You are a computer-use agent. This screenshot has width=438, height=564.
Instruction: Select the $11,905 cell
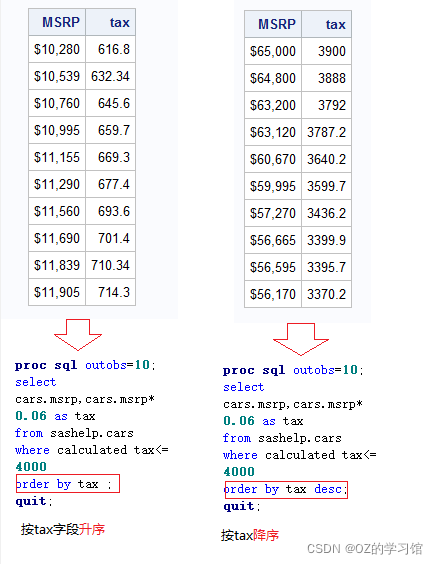click(57, 292)
